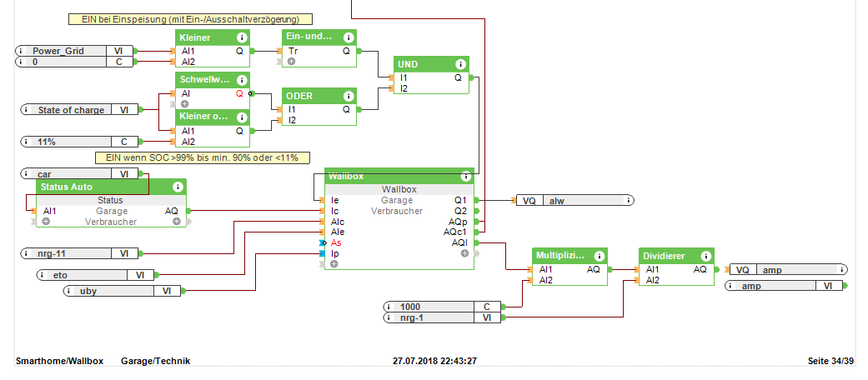The image size is (868, 380).
Task: Expand plus output next to Wallbox AQl
Action: point(464,252)
